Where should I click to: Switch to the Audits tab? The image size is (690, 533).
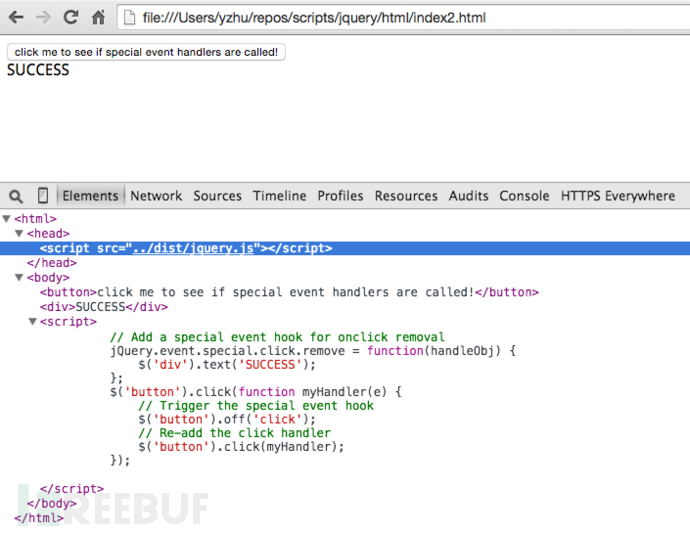[x=468, y=196]
